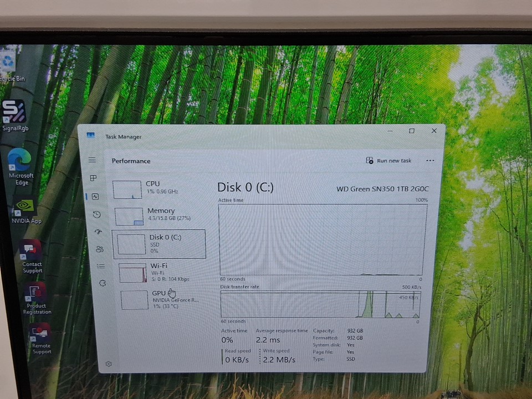Click the 'Page file:' label

coord(323,352)
